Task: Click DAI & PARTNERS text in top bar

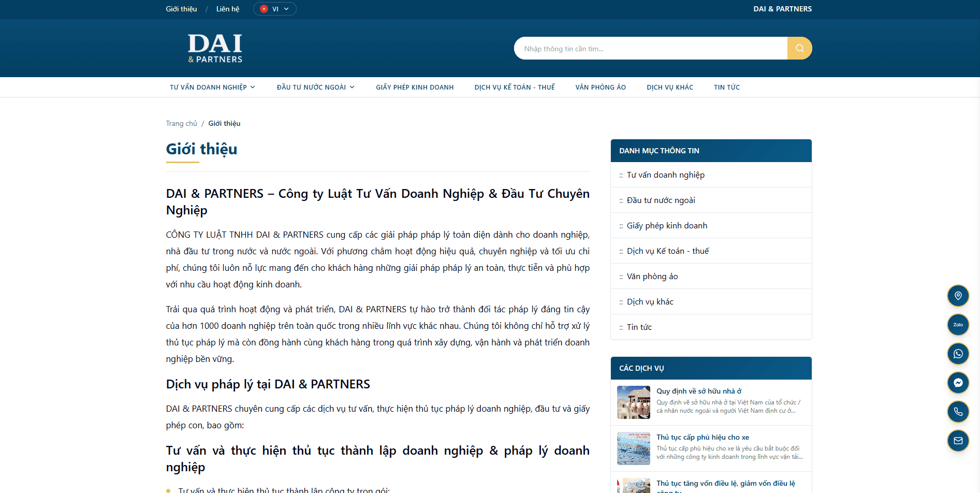Action: (783, 9)
